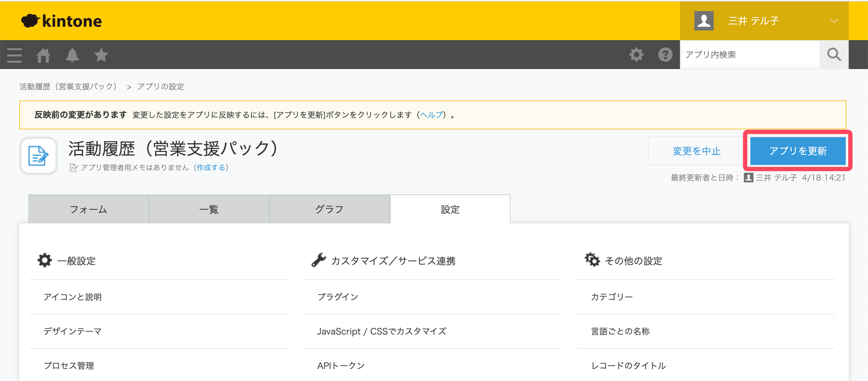Open the hamburger menu icon
This screenshot has height=381, width=868.
[15, 55]
